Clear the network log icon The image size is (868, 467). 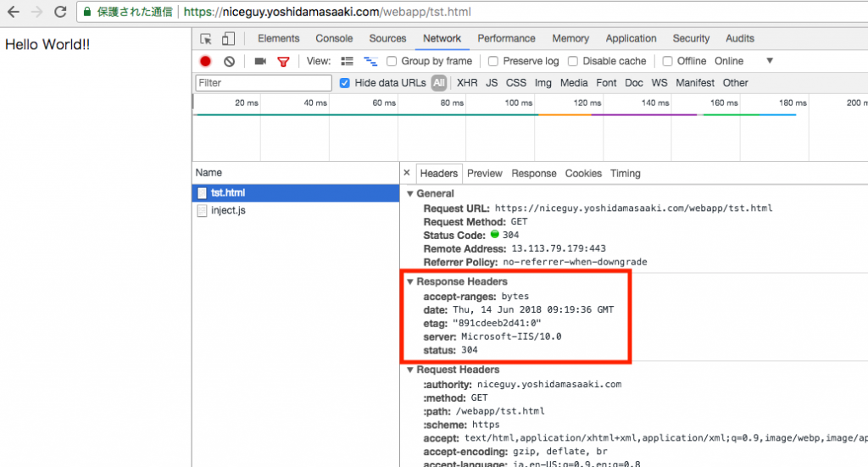[229, 61]
